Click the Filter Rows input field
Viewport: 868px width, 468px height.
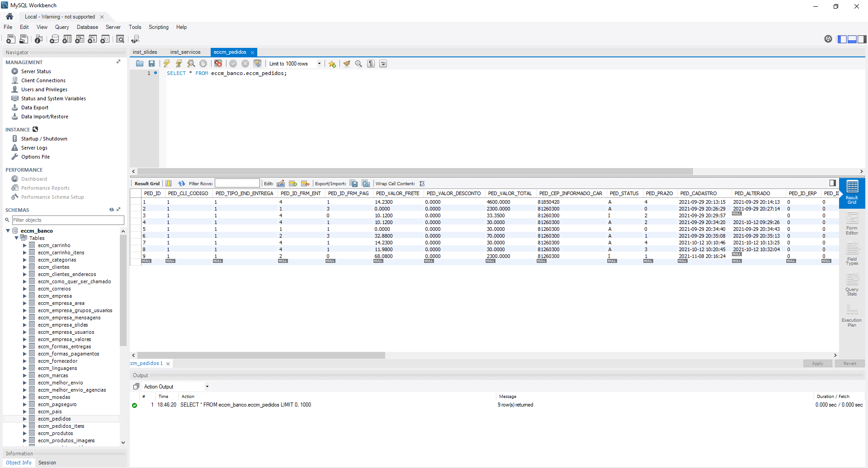pyautogui.click(x=237, y=183)
